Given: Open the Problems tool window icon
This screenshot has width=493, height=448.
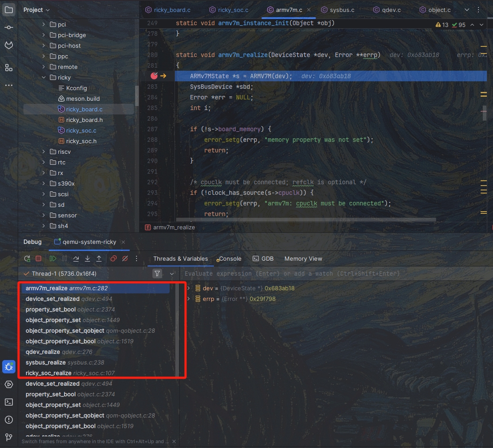Looking at the screenshot, I should coord(9,420).
